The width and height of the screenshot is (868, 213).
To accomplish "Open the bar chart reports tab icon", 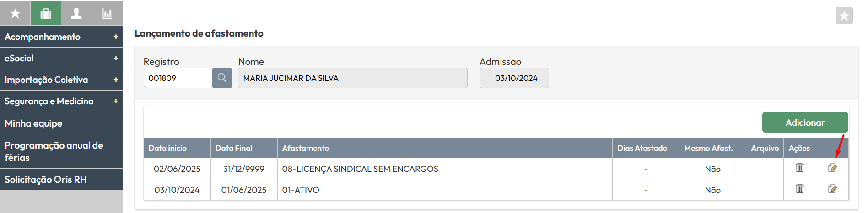I will click(107, 13).
